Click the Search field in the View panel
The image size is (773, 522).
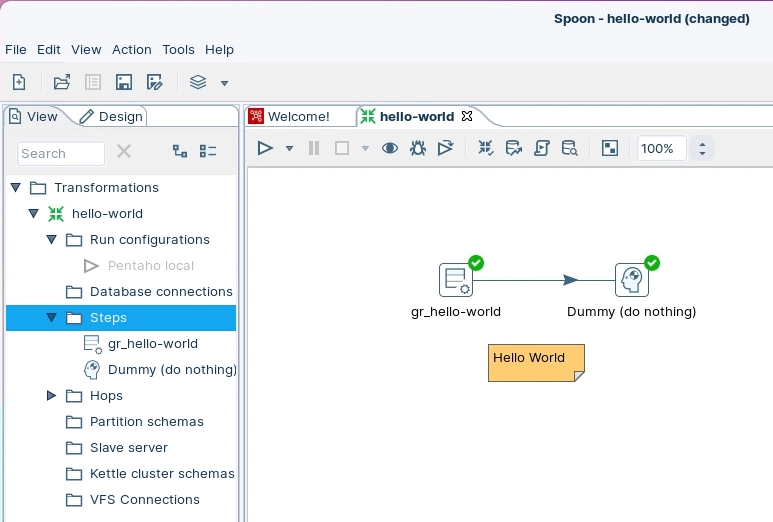pos(61,153)
